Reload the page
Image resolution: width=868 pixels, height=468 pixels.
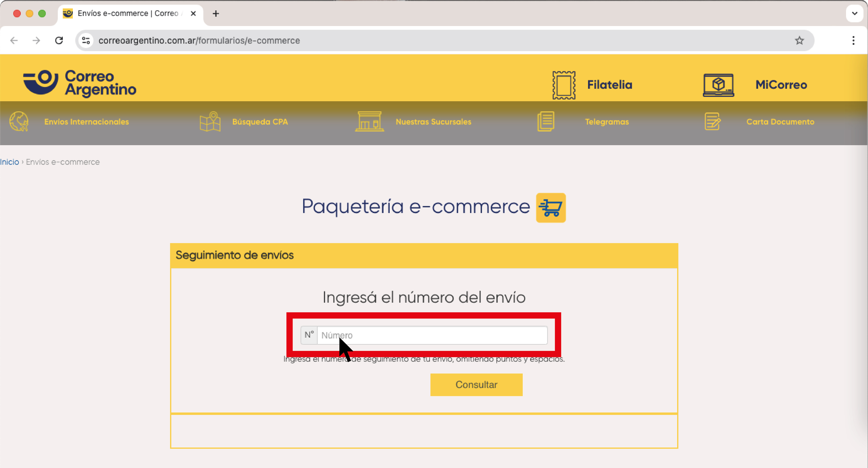(x=59, y=40)
